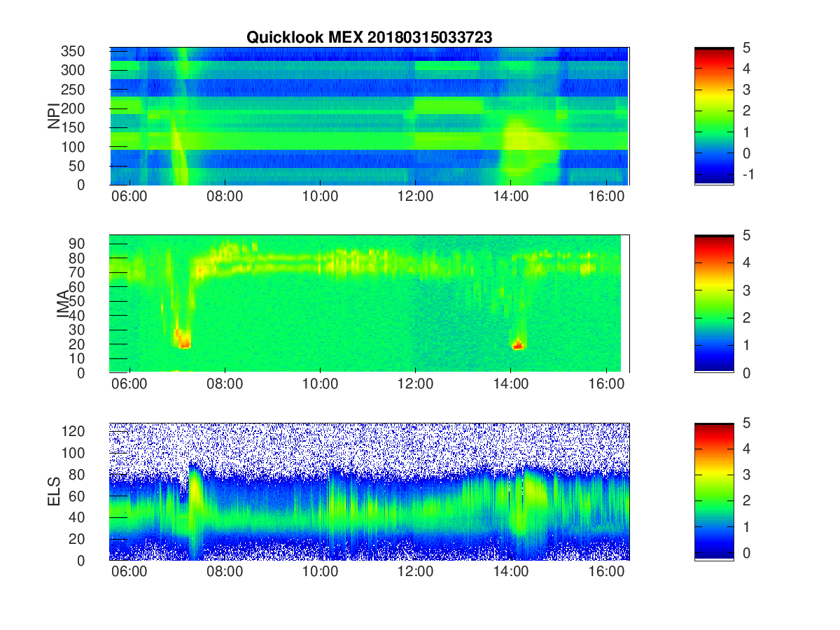Click the "10:00" time label under the NPI panel
The height and width of the screenshot is (630, 840).
[320, 197]
